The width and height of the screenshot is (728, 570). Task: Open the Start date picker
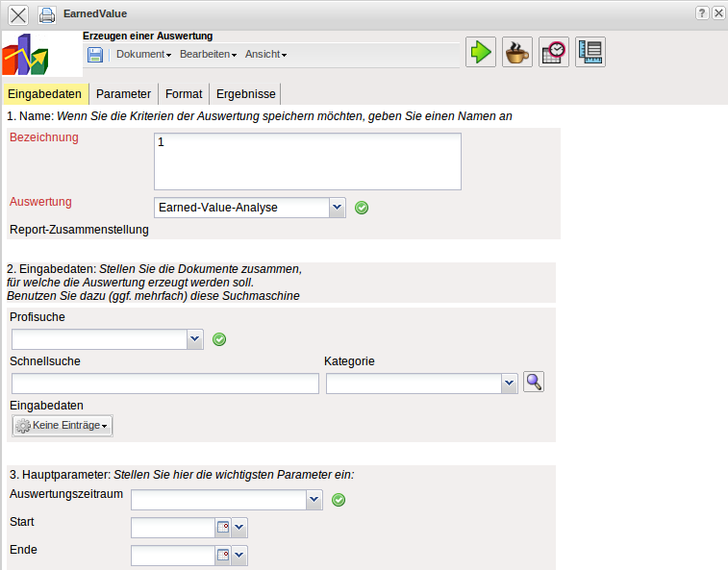point(223,528)
